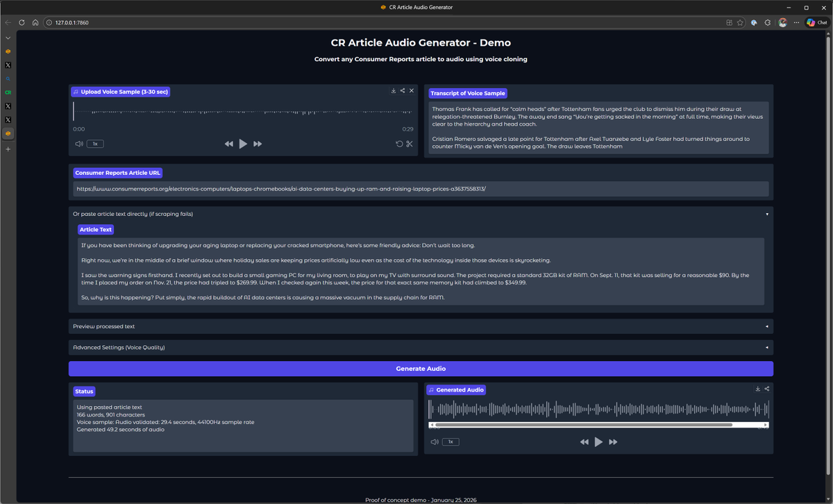The image size is (833, 504).
Task: Expand Advanced Settings (Voice Quality)
Action: point(421,347)
